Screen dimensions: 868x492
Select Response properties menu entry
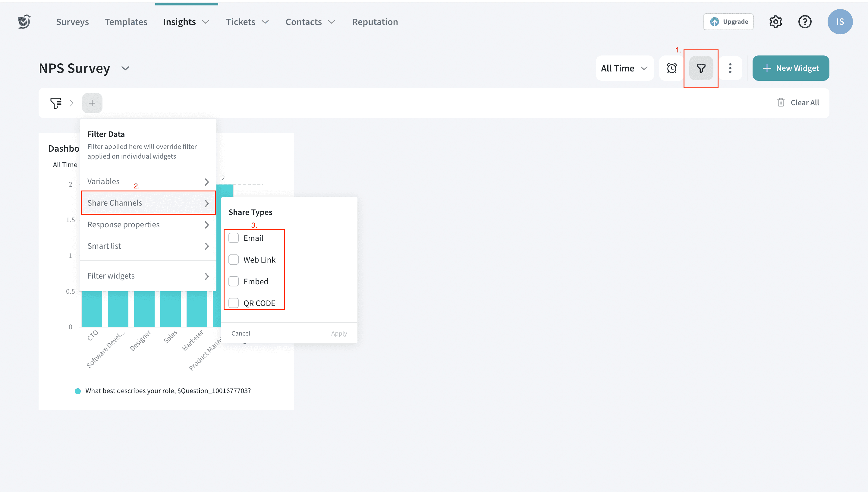pos(148,225)
